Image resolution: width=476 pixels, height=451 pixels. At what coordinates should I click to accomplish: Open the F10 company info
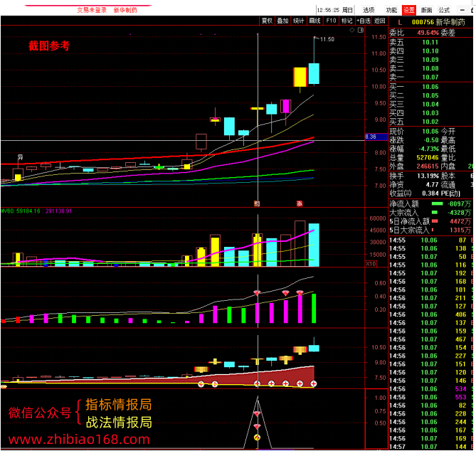[x=331, y=21]
